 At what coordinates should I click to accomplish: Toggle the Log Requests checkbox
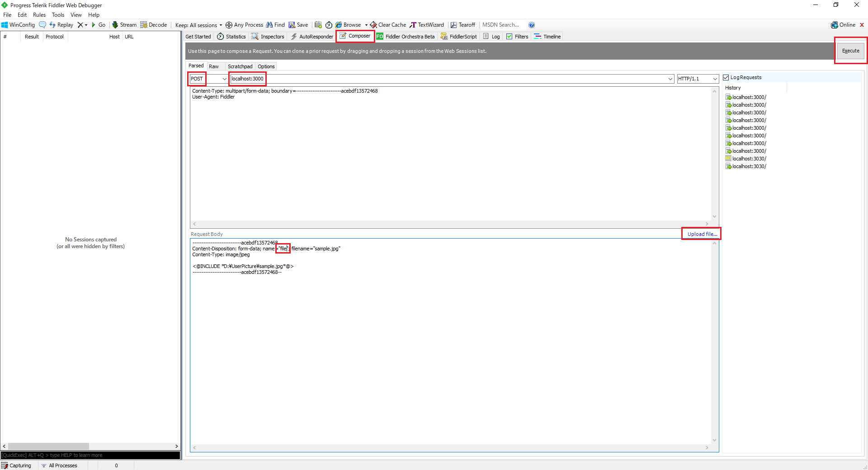726,78
